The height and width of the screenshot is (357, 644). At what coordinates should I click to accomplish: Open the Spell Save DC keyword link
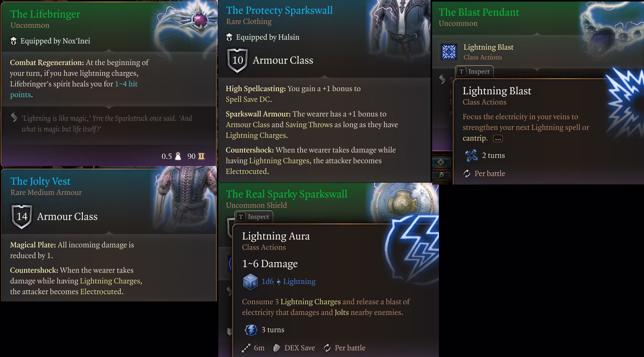(x=248, y=99)
